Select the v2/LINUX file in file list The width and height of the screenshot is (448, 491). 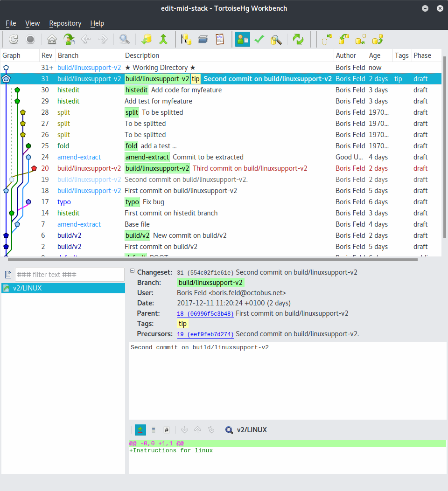[x=63, y=288]
